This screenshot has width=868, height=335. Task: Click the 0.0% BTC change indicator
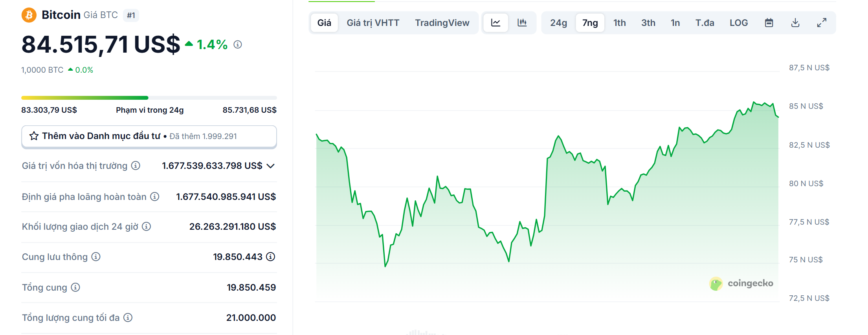pos(81,70)
